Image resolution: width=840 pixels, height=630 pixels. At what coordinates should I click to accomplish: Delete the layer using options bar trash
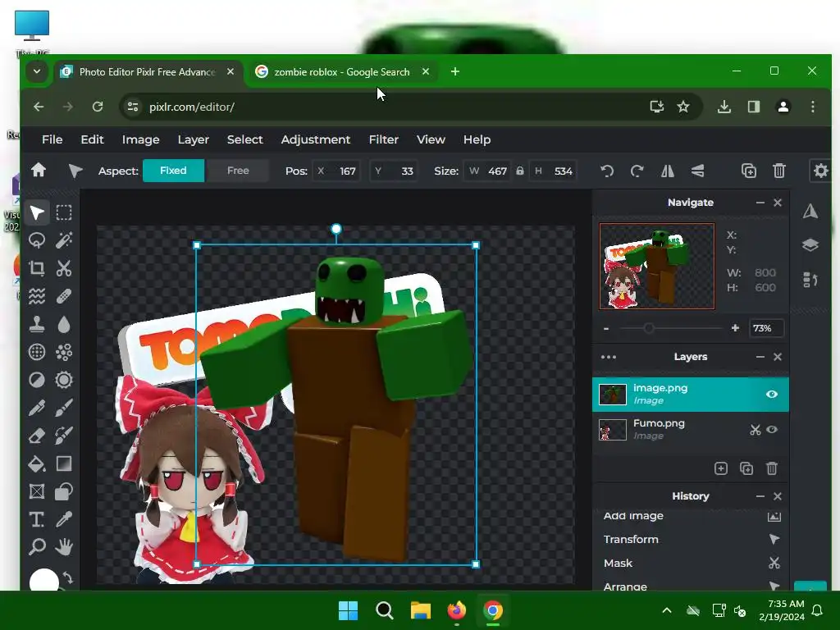[779, 171]
